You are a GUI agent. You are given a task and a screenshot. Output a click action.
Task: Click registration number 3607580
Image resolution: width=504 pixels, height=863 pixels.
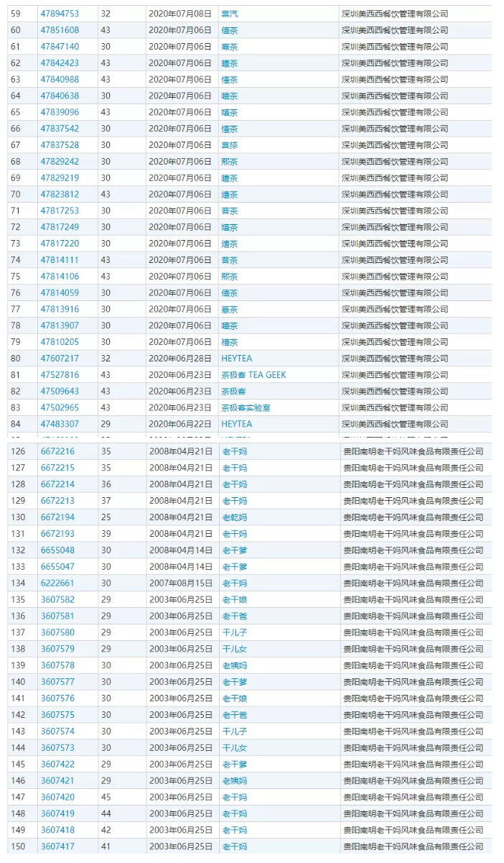coord(57,632)
